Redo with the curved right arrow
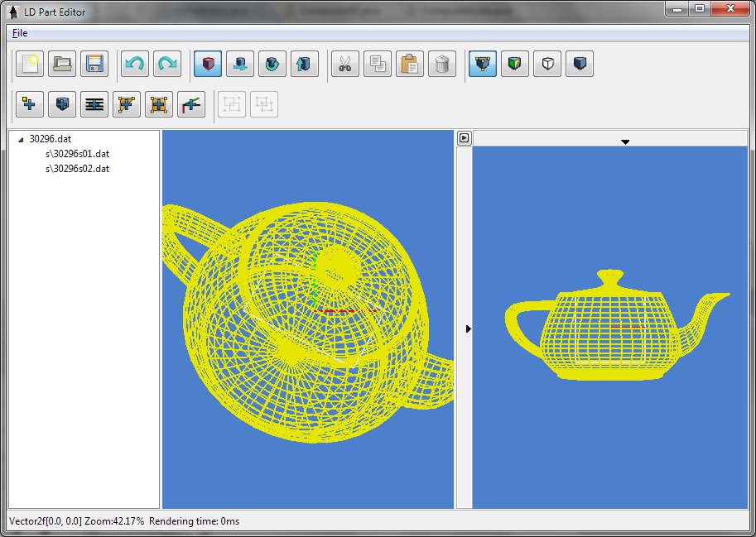This screenshot has height=537, width=756. pos(167,64)
